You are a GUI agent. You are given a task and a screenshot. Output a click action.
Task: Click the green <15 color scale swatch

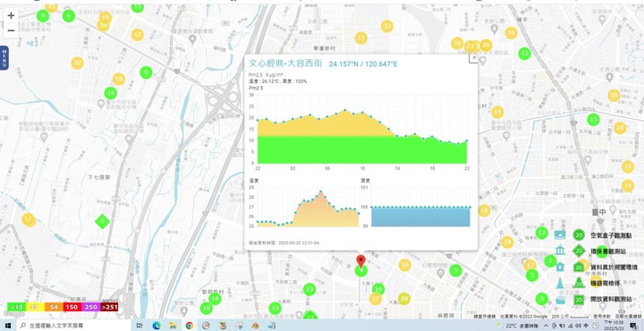[x=16, y=307]
